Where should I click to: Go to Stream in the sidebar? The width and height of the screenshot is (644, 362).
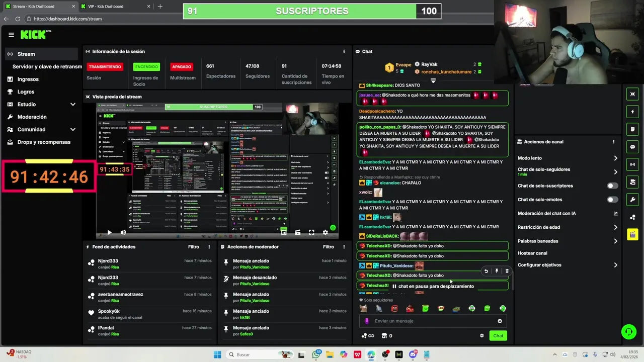coord(42,54)
